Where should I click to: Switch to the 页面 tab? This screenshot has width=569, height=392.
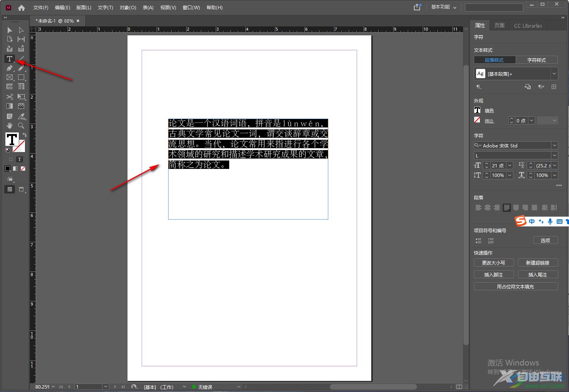tap(500, 25)
